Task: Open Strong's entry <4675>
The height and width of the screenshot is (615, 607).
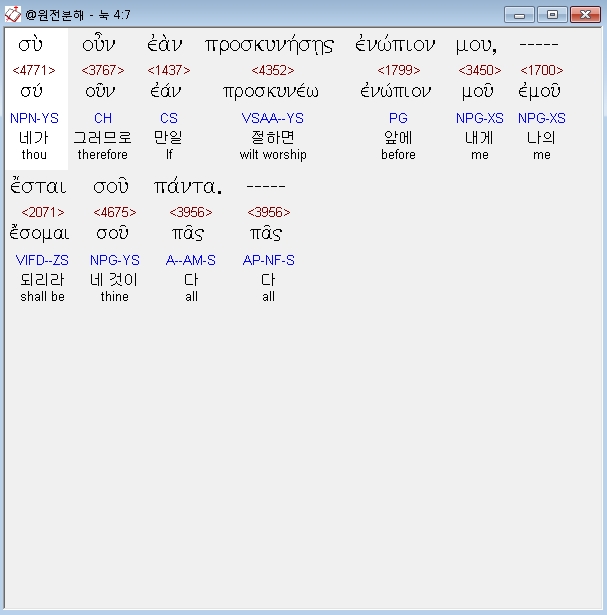Action: pyautogui.click(x=114, y=212)
